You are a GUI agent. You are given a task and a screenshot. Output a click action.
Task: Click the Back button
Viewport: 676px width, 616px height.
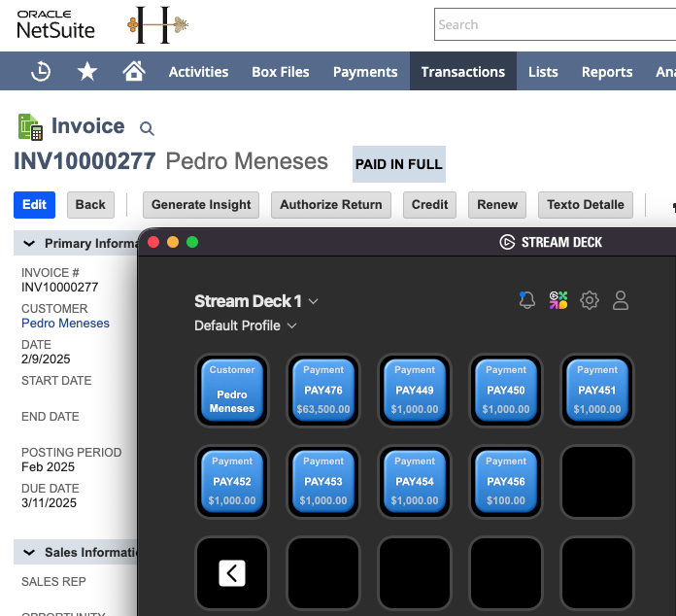point(90,205)
